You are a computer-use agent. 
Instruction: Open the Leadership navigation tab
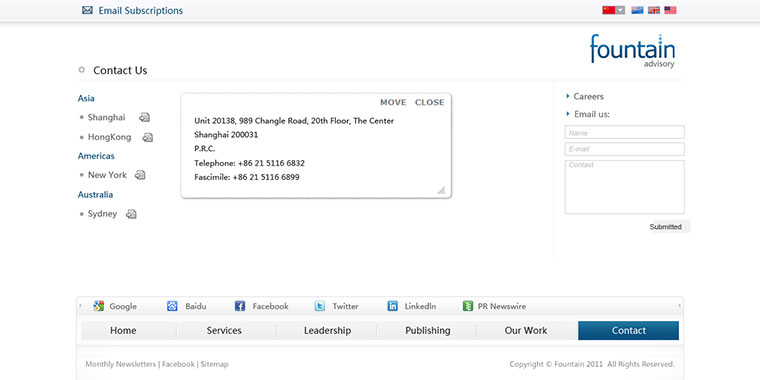328,331
